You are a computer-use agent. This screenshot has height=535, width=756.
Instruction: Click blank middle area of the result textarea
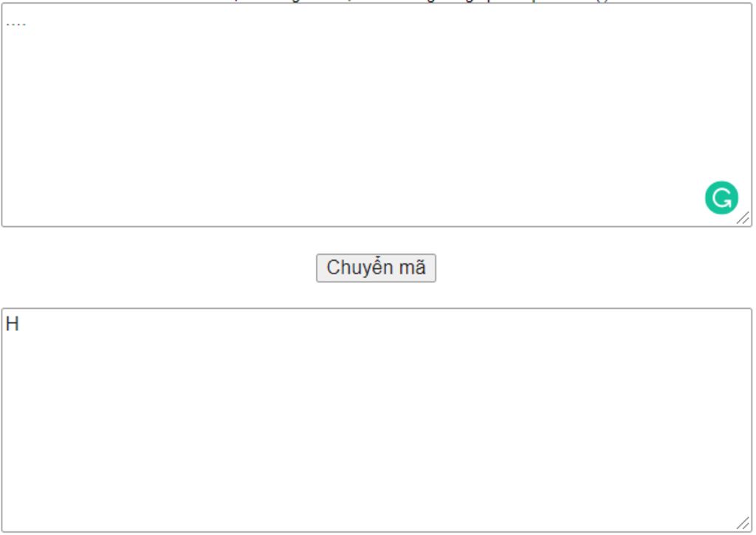(x=377, y=420)
